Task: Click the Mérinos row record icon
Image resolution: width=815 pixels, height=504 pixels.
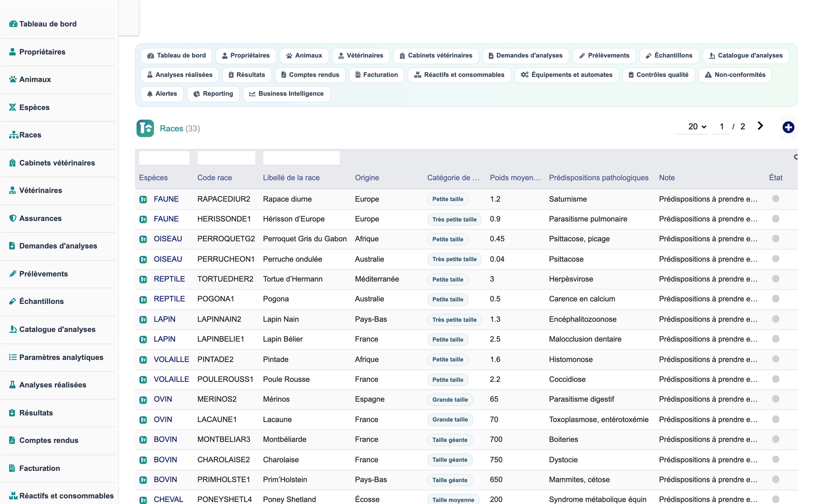Action: click(143, 400)
